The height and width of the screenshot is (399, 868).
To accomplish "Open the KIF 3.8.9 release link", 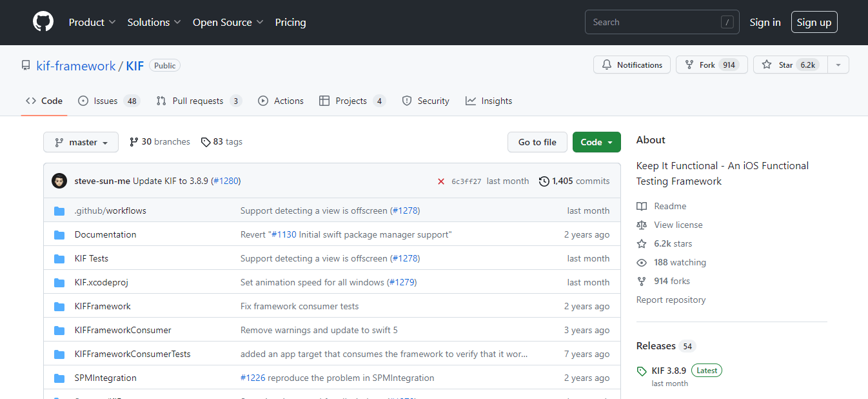I will pos(669,371).
